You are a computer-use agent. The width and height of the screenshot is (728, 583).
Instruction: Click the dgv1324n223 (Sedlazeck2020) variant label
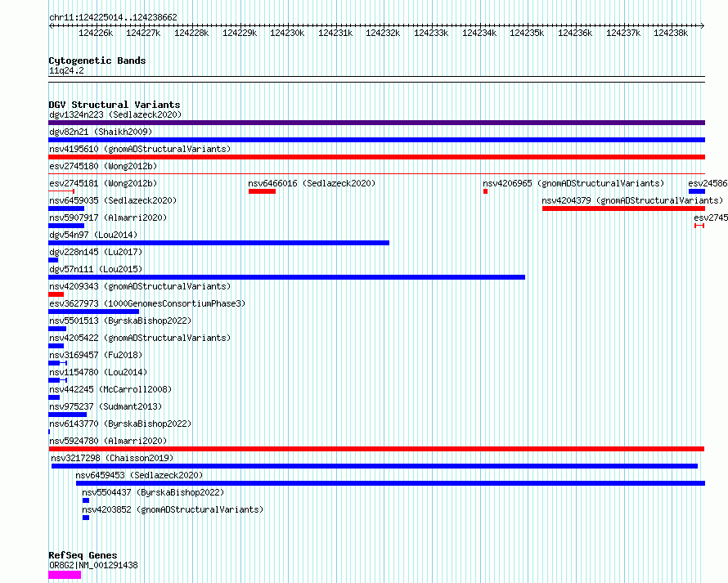click(115, 114)
